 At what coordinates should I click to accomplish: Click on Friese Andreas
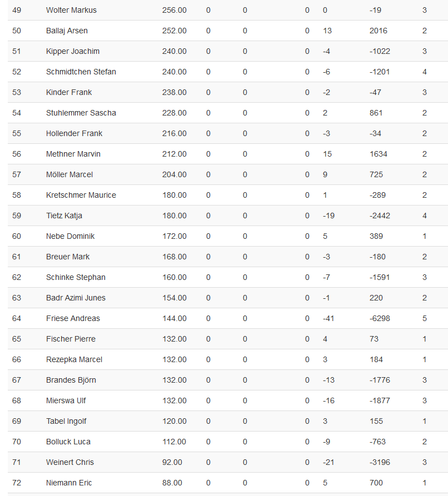[73, 318]
